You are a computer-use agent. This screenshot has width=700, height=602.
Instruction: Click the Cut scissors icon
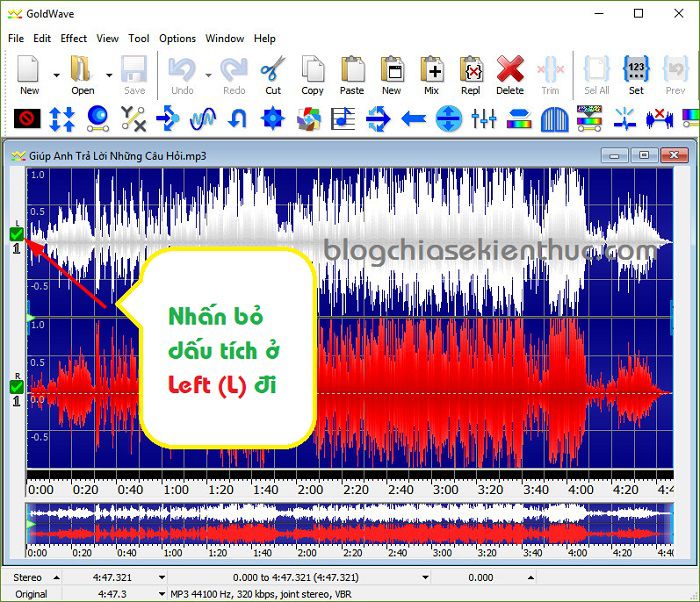pos(273,69)
